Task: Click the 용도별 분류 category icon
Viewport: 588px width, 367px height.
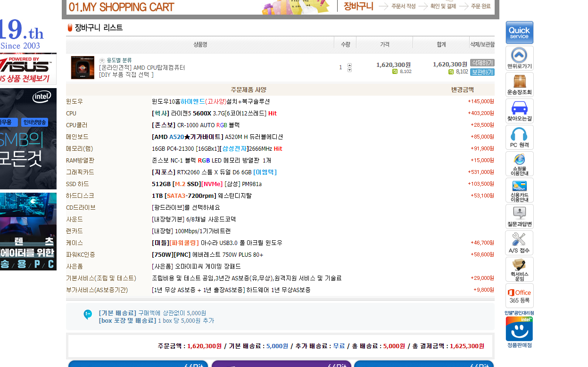Action: point(102,60)
